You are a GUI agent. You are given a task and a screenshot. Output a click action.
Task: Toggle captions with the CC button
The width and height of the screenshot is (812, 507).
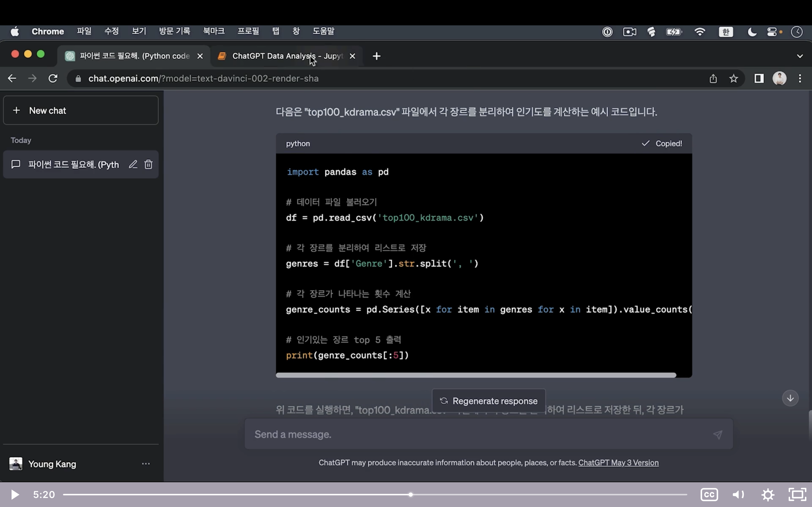click(x=710, y=494)
